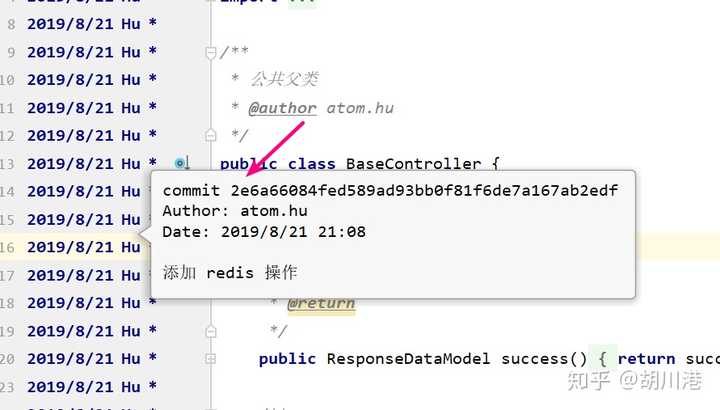This screenshot has height=410, width=720.
Task: Collapse the Javadoc comment starting at line 9
Action: point(211,53)
